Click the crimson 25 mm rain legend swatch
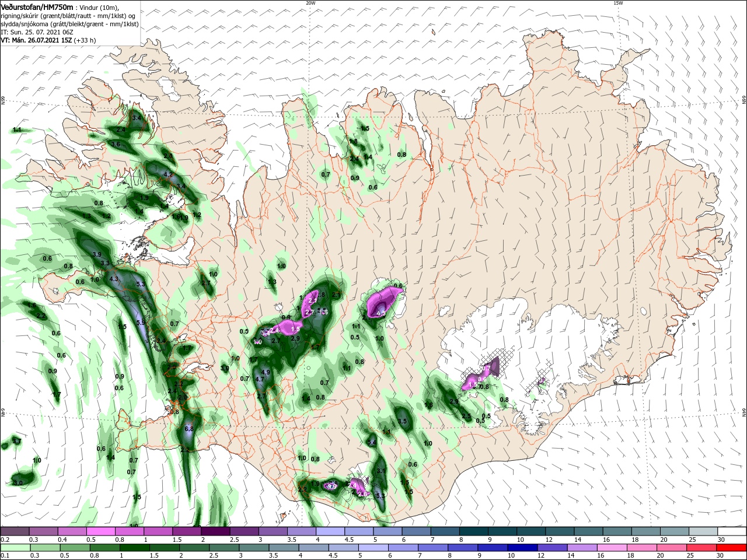The width and height of the screenshot is (747, 560). (703, 547)
